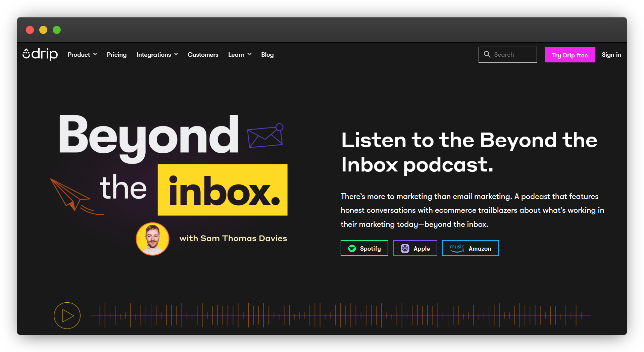This screenshot has width=644, height=352.
Task: Maximize the window with green button
Action: click(x=57, y=30)
